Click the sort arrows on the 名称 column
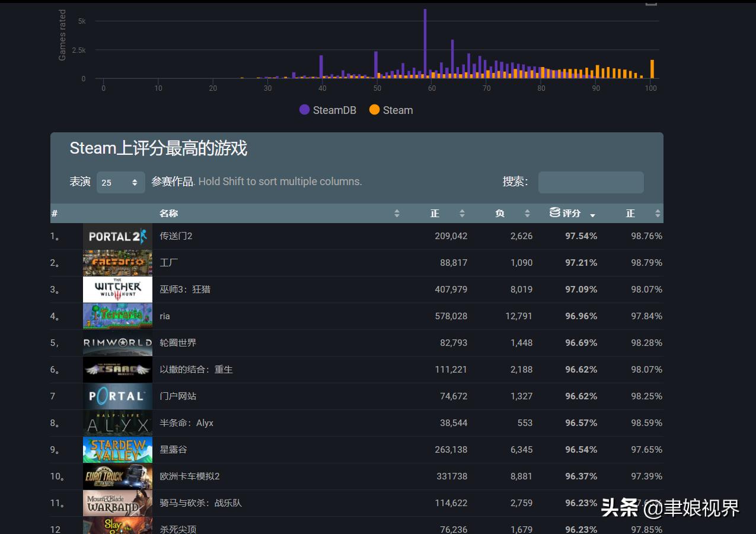This screenshot has height=534, width=756. pos(397,213)
